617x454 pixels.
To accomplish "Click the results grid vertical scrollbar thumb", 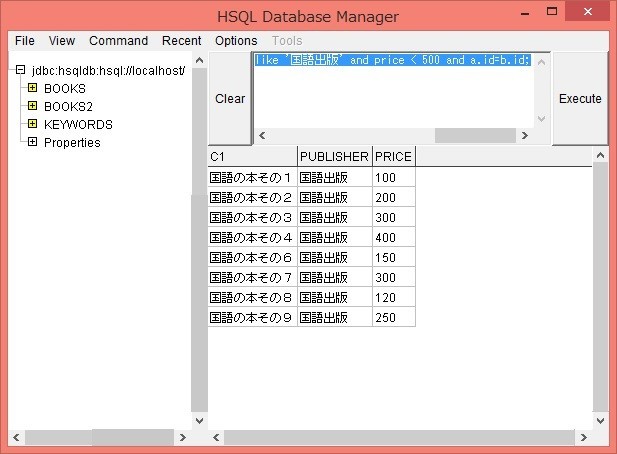I will [600, 287].
